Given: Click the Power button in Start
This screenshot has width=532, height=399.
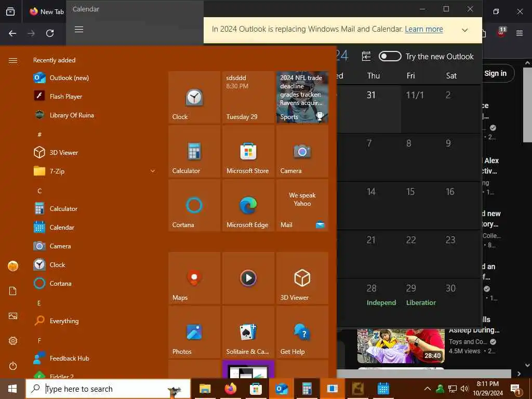Looking at the screenshot, I should tap(13, 366).
